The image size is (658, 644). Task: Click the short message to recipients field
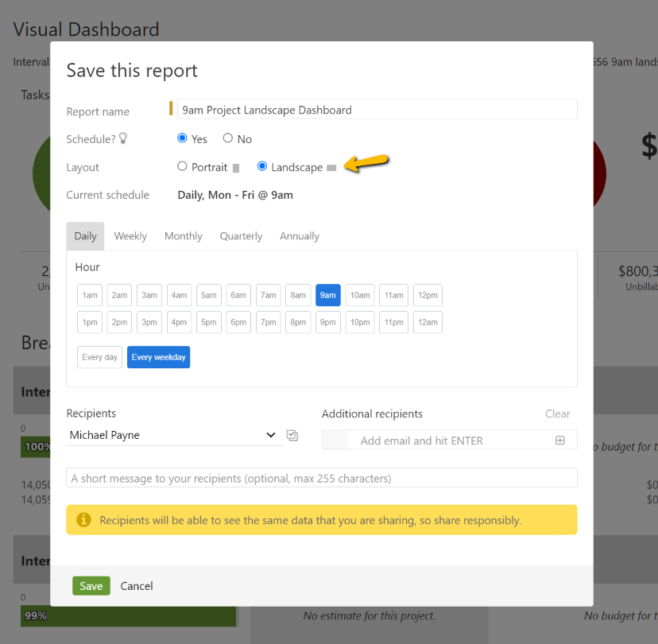point(322,478)
